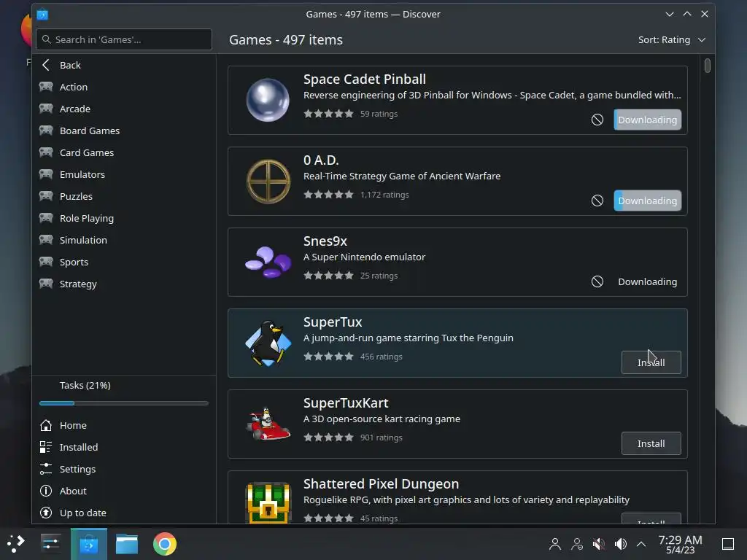This screenshot has width=747, height=560.
Task: Focus the Search in 'Games' field
Action: (124, 39)
